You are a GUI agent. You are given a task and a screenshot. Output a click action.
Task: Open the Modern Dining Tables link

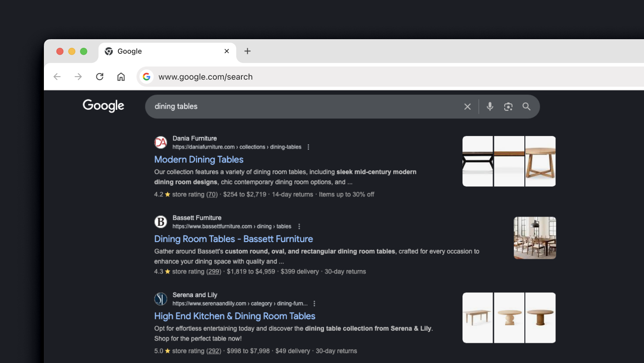199,159
